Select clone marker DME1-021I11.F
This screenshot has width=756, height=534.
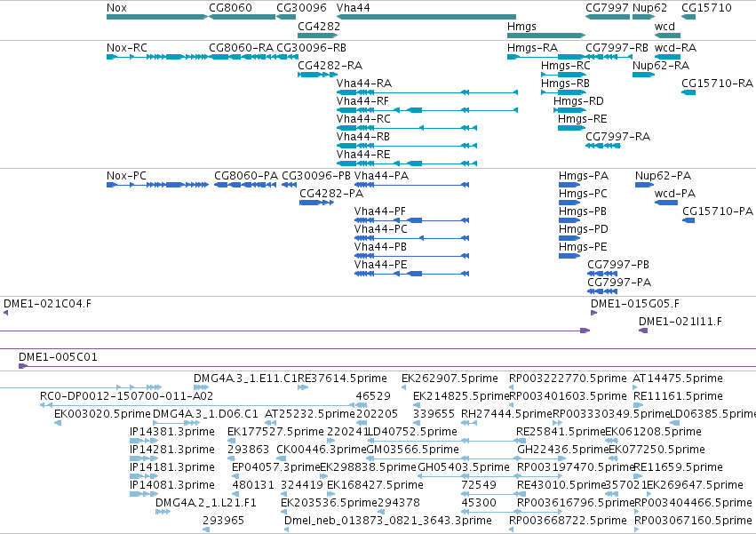643,331
